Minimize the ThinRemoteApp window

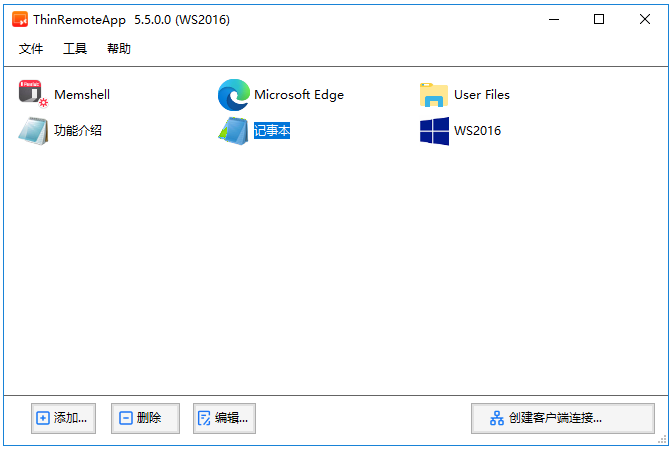tap(554, 19)
